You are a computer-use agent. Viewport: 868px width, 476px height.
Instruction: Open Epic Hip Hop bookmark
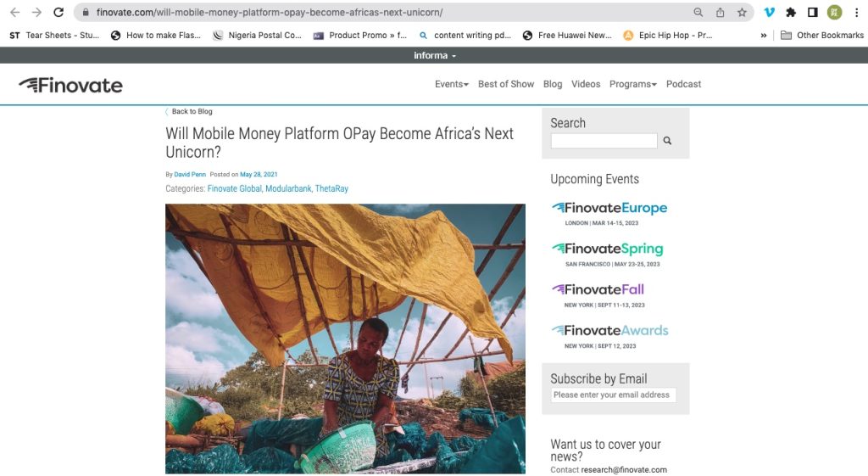pos(668,36)
